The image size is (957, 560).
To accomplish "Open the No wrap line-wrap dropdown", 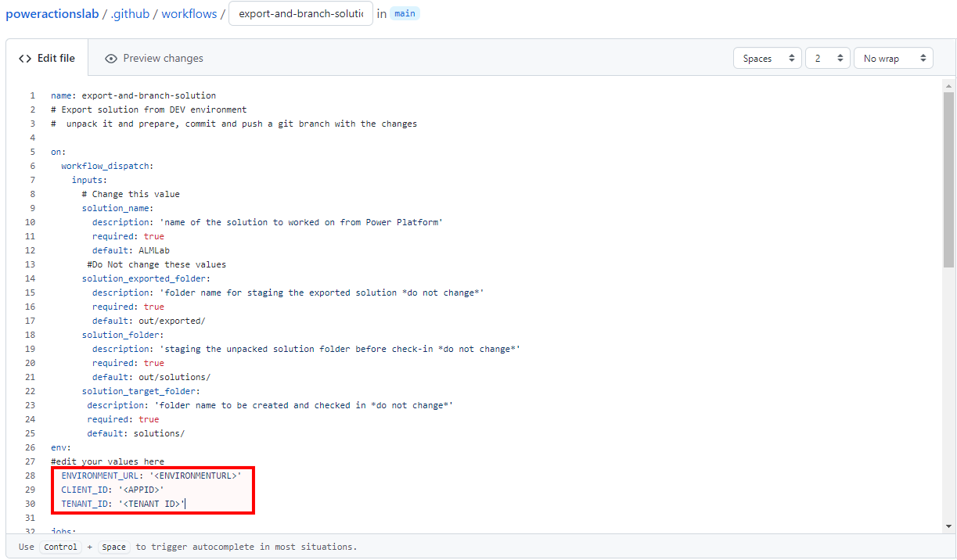I will 893,57.
